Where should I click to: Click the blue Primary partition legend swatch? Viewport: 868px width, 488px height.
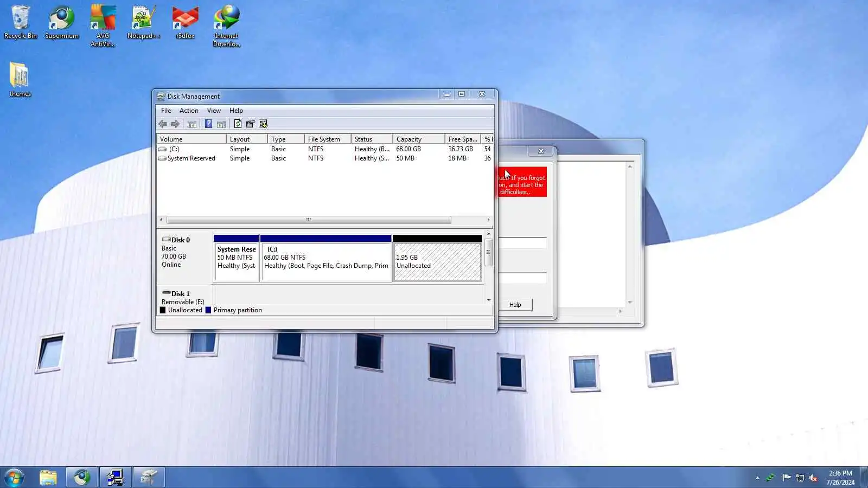pos(208,311)
